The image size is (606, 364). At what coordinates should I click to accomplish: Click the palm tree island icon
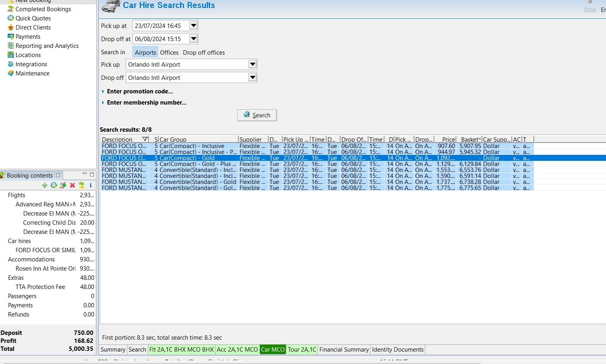pos(81,185)
